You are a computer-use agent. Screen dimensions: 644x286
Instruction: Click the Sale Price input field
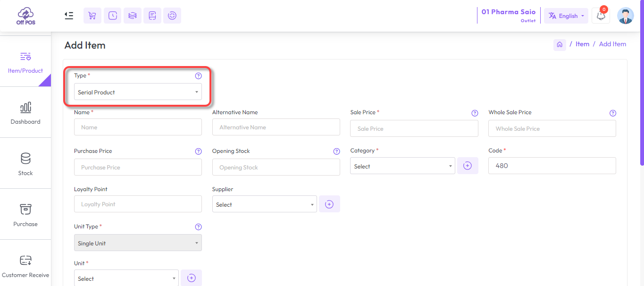coord(414,128)
